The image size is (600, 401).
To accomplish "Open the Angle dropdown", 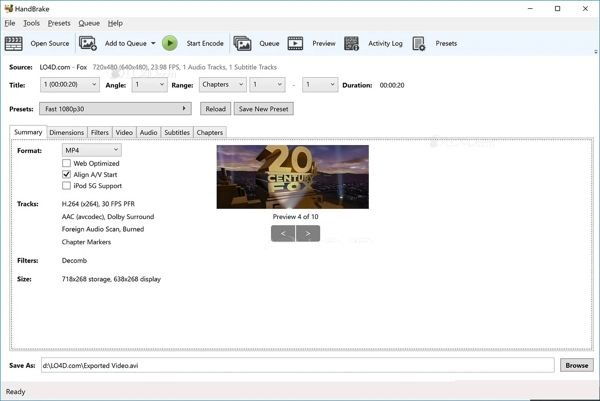I will 149,85.
